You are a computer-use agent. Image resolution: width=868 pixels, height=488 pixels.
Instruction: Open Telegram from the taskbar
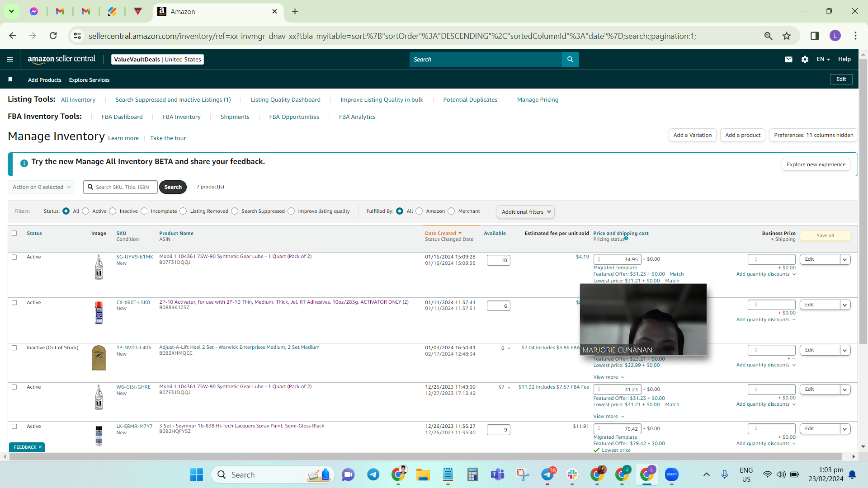click(373, 474)
